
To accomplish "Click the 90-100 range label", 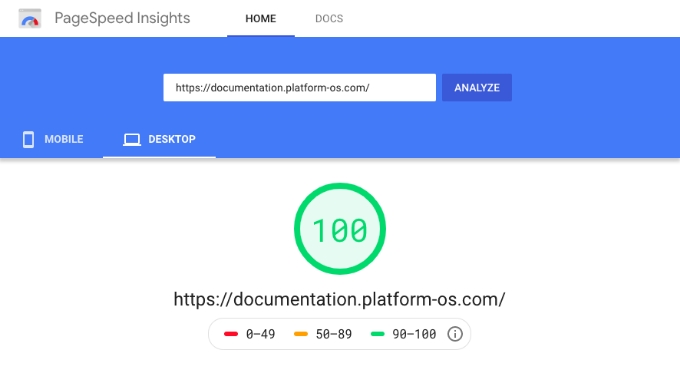I will [x=414, y=334].
